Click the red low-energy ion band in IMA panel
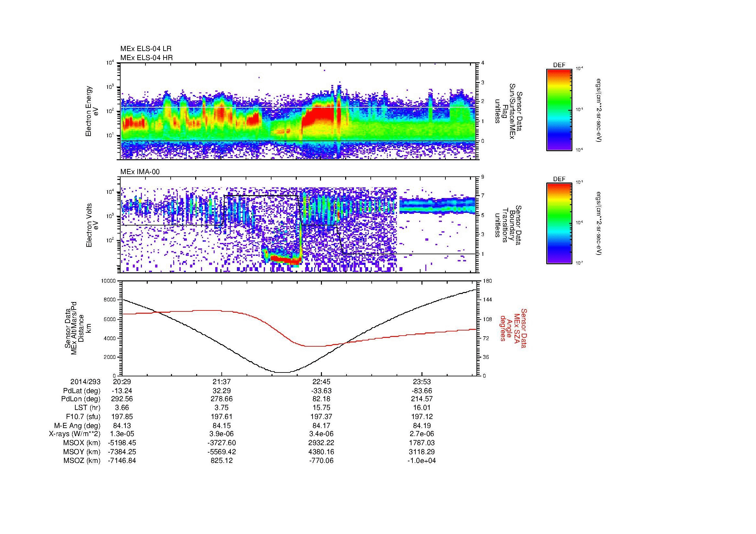This screenshot has width=756, height=534. (x=285, y=260)
